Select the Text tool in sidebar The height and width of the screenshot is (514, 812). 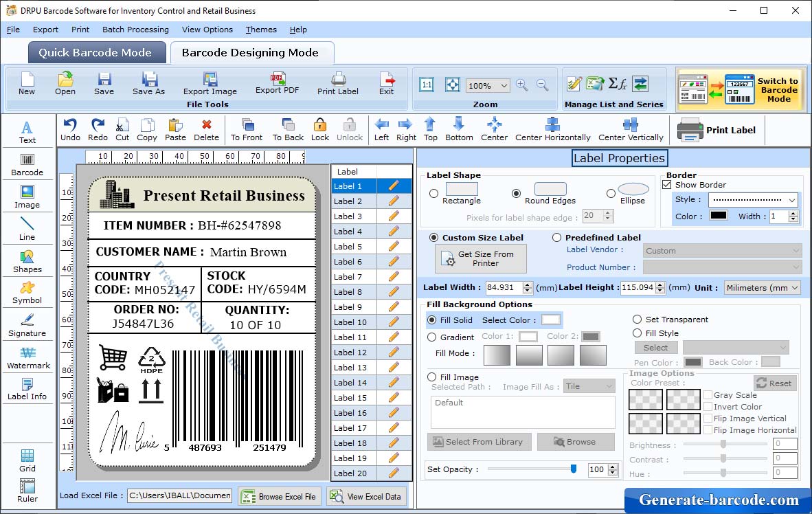[x=27, y=132]
